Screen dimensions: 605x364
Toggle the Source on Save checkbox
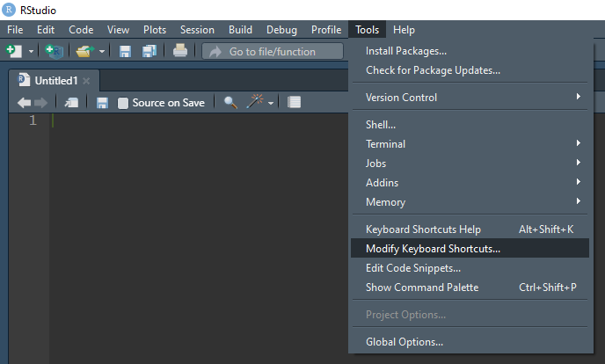(123, 103)
